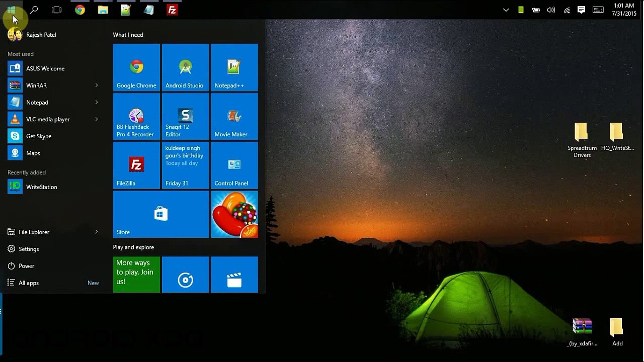Open the Wi-Fi network icon

(567, 10)
